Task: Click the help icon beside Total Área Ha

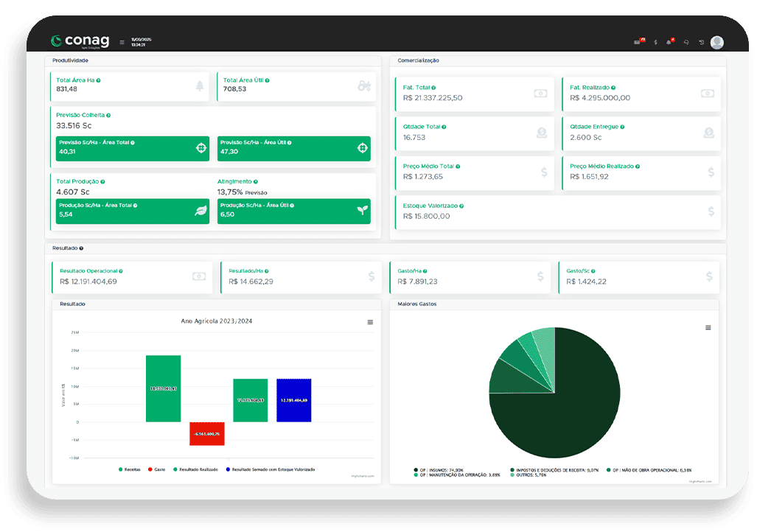Action: pos(98,80)
